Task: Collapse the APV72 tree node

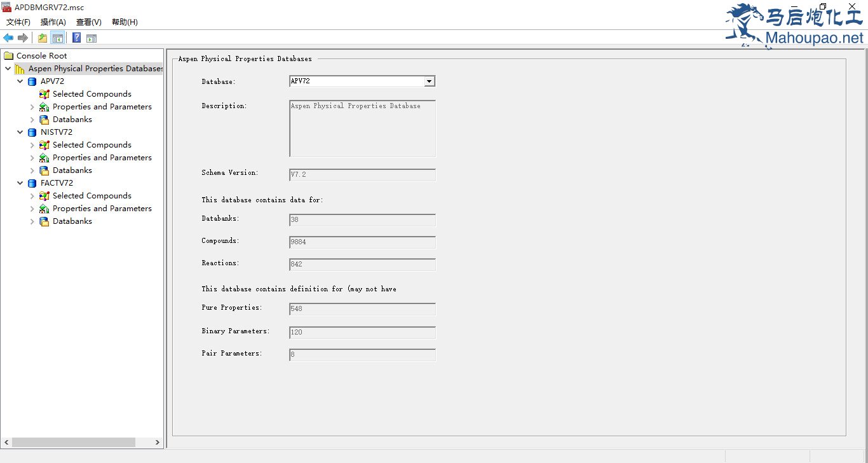Action: click(x=20, y=81)
